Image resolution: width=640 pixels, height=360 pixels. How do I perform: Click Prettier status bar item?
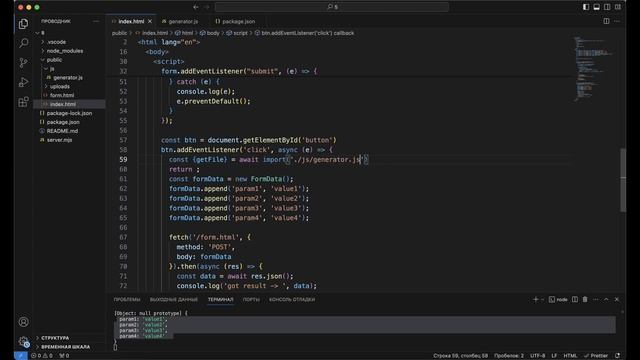click(x=596, y=356)
